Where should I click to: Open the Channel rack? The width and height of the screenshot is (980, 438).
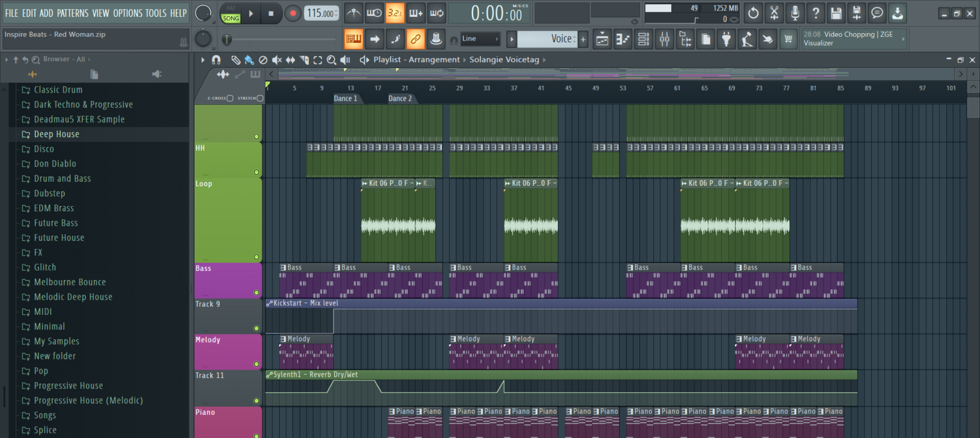tap(643, 39)
